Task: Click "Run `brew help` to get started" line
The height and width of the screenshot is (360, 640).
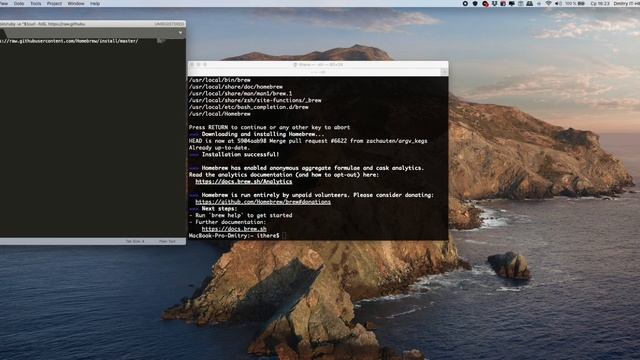Action: (x=240, y=216)
